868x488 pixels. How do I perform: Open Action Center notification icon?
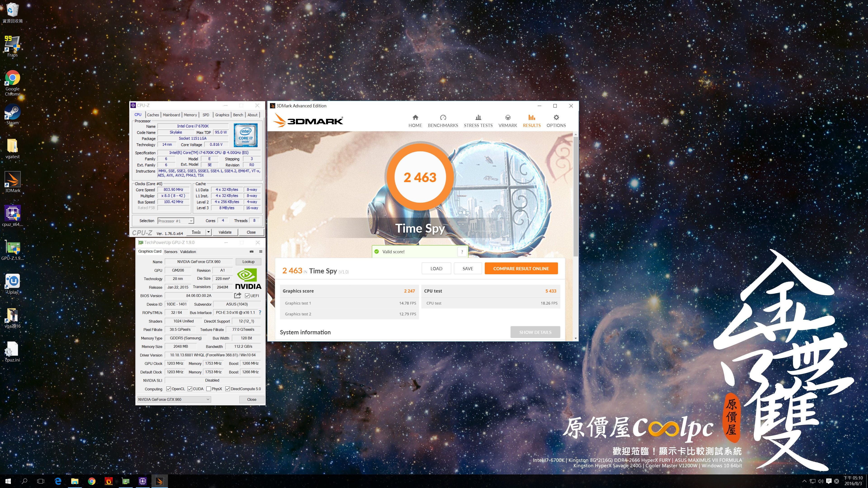[829, 481]
